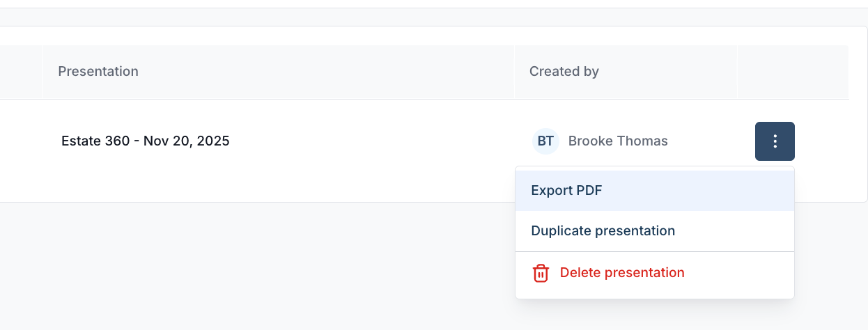Screen dimensions: 868x330
Task: Click the empty space right of Export PDF
Action: [x=698, y=191]
